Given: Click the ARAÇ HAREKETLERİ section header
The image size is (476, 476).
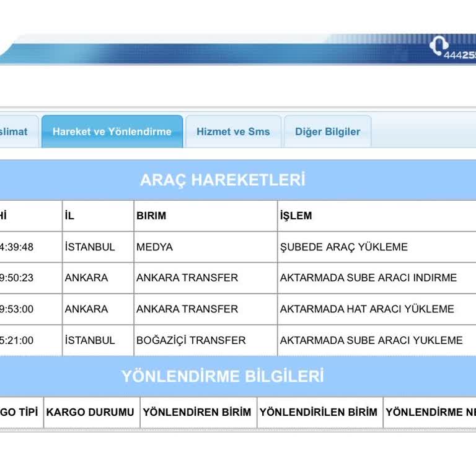Looking at the screenshot, I should click(223, 180).
